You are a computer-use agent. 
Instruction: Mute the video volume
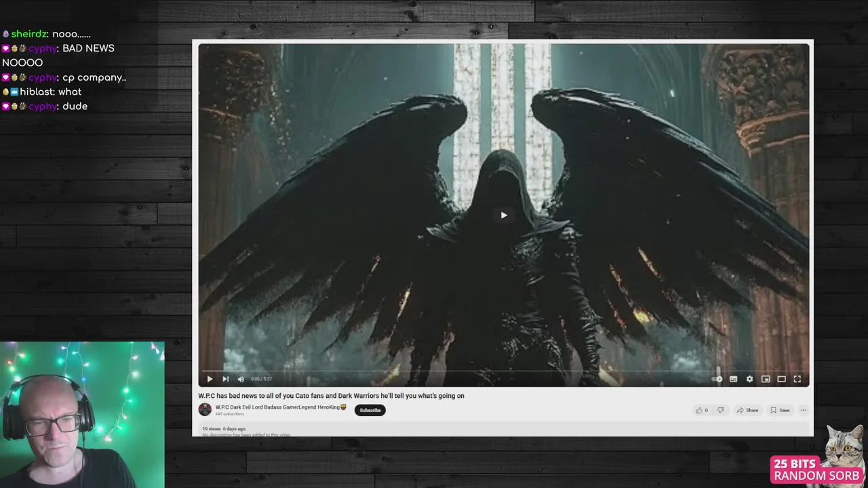[241, 379]
